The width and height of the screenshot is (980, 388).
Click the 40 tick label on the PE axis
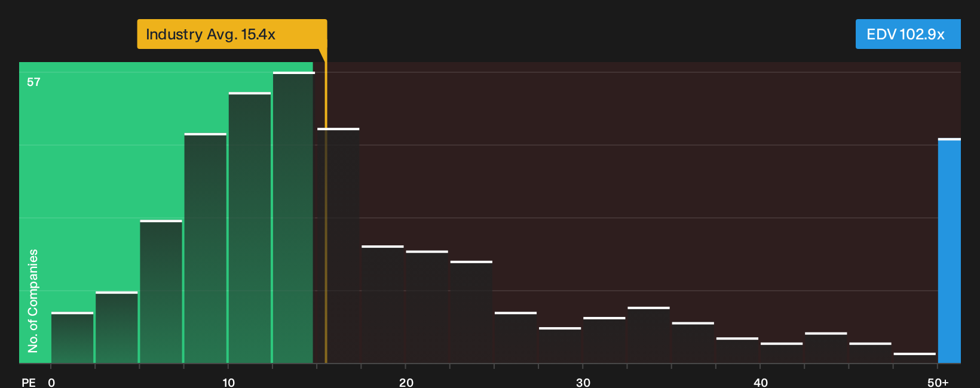(761, 382)
